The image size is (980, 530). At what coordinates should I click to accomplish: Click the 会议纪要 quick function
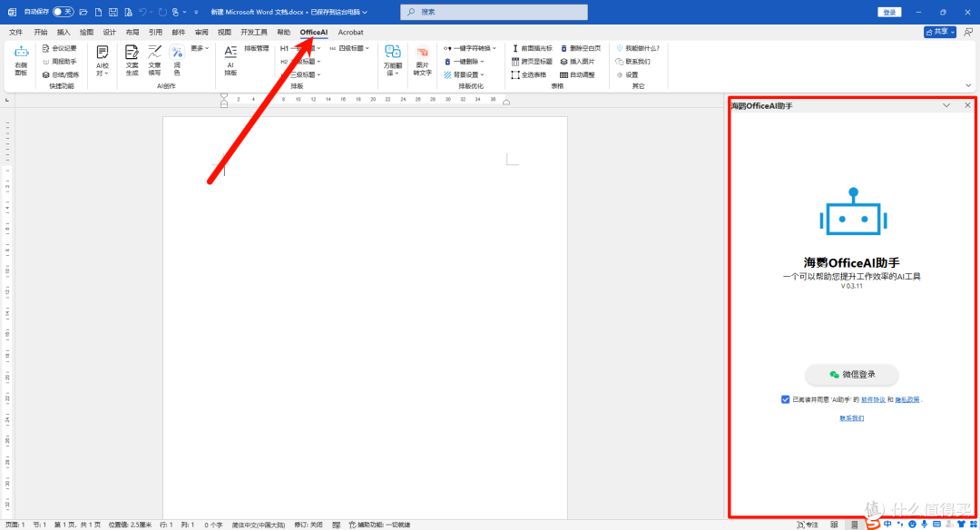[59, 48]
